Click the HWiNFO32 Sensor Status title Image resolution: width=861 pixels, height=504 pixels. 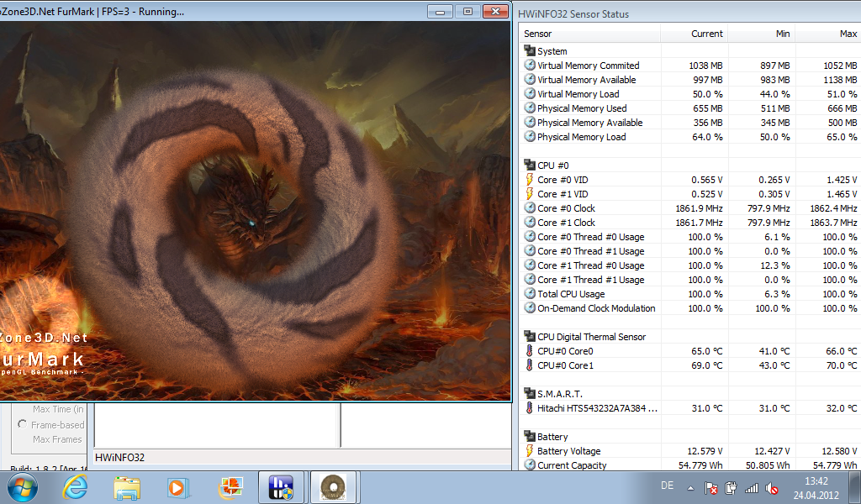(573, 13)
